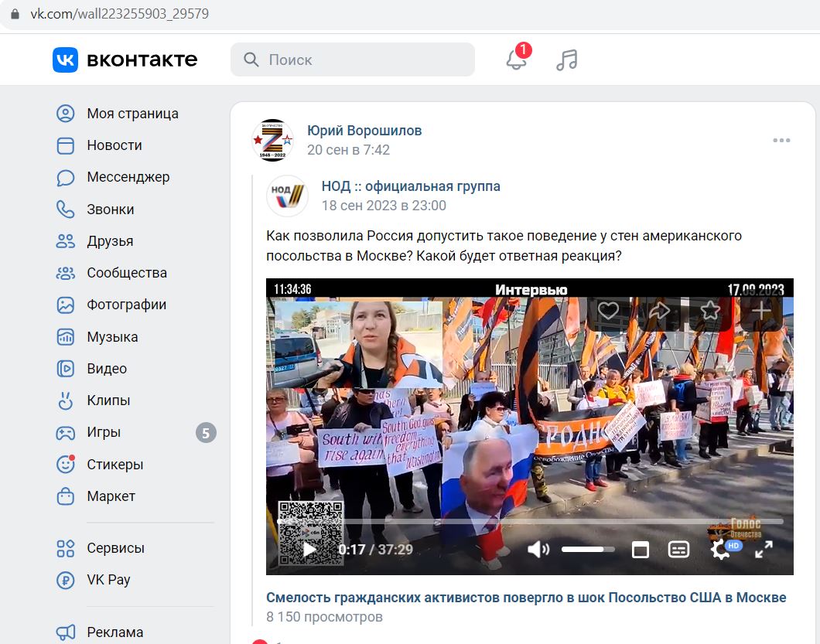
Task: Click the search magnifier icon
Action: (x=251, y=60)
